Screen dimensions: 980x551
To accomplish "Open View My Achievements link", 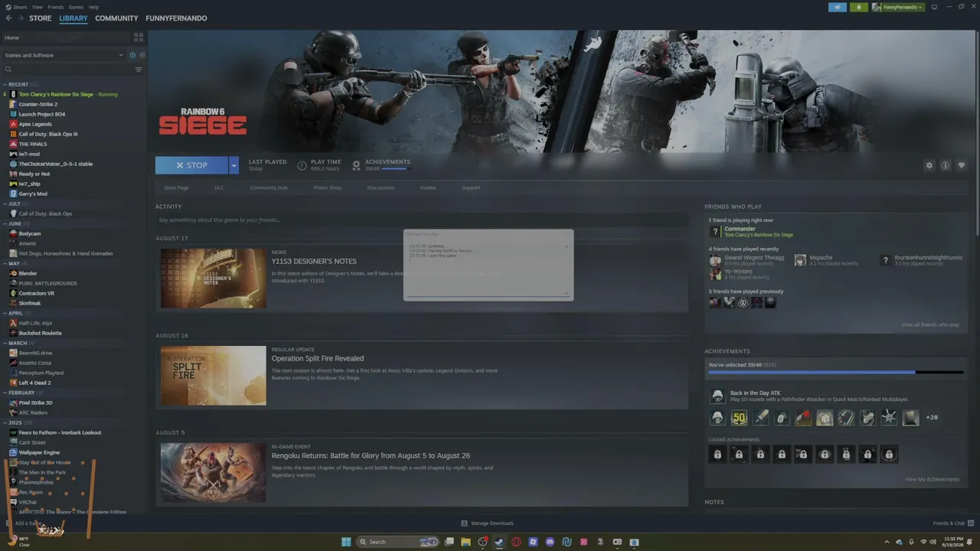I will click(x=932, y=480).
